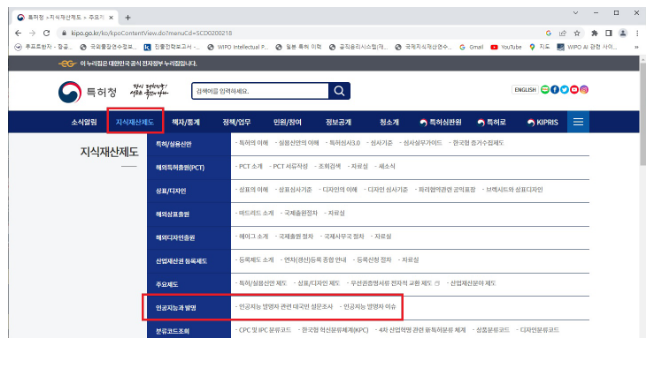Open PCT 소개 link
The image size is (654, 374).
point(251,166)
